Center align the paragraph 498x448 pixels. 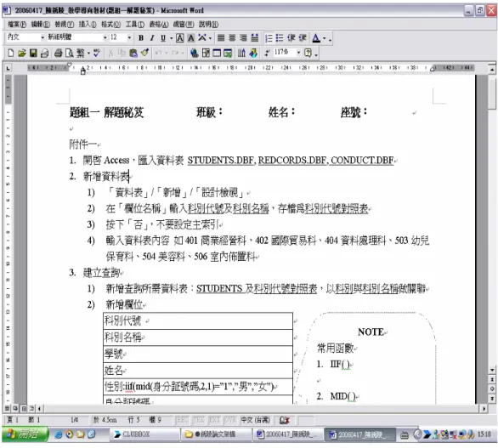pyautogui.click(x=232, y=38)
